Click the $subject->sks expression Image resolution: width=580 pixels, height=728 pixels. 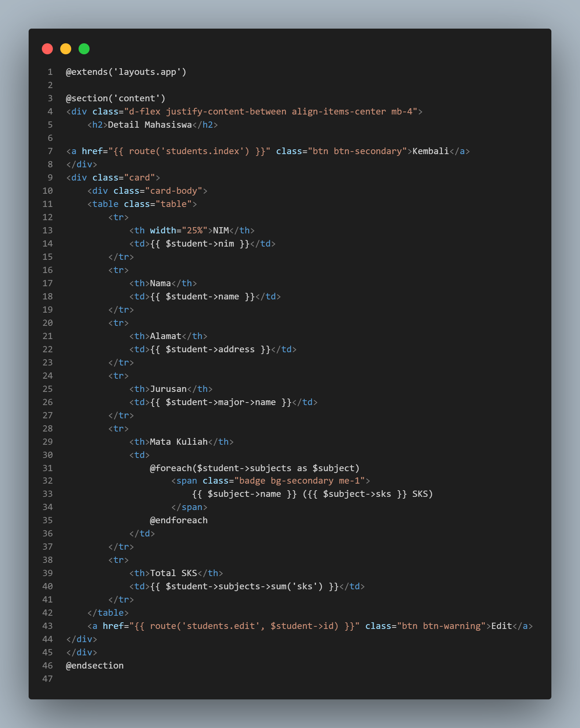357,494
